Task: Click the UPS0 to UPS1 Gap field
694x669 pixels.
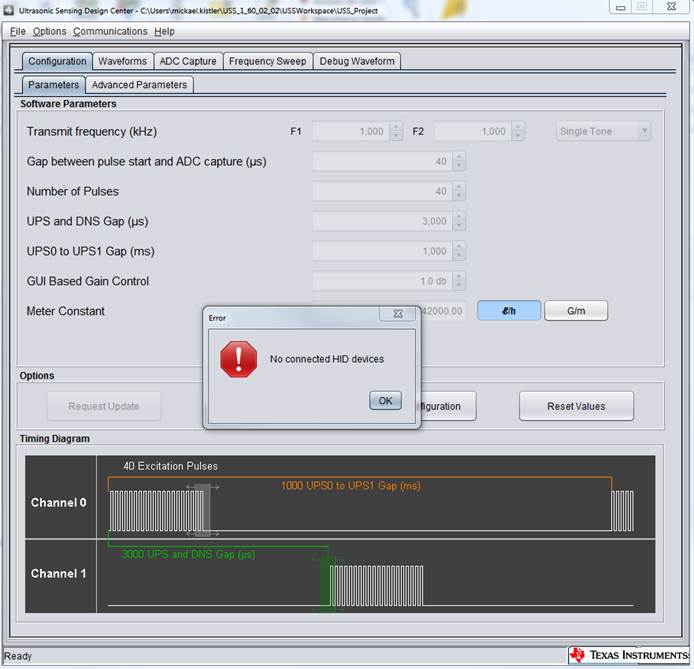Action: [382, 251]
